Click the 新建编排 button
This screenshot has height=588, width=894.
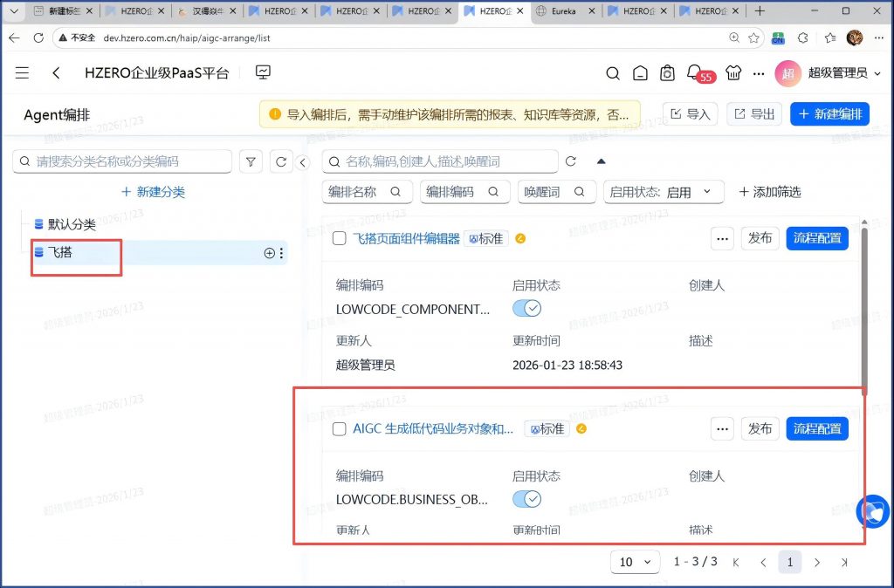click(829, 114)
